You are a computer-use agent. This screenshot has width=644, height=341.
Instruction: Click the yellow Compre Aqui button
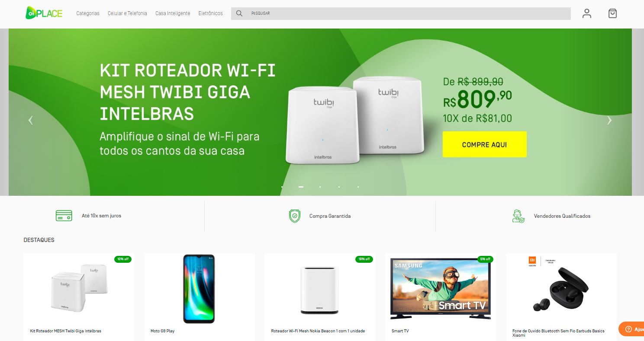(484, 144)
